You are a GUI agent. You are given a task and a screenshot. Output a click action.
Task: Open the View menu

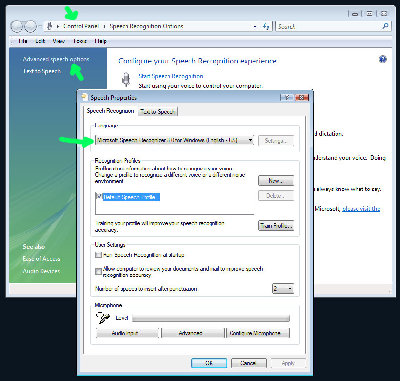click(x=59, y=41)
